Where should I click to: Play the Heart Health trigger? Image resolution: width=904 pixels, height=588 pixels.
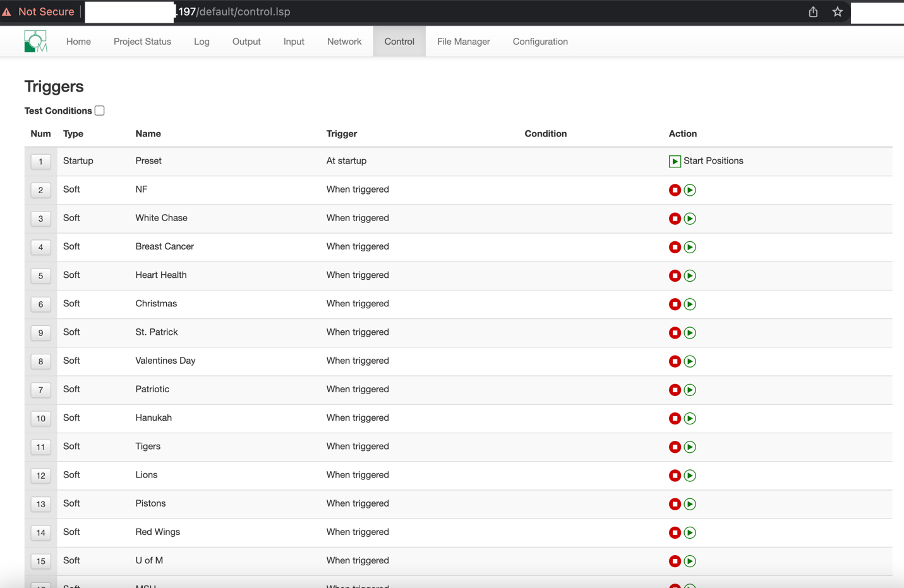click(x=690, y=275)
